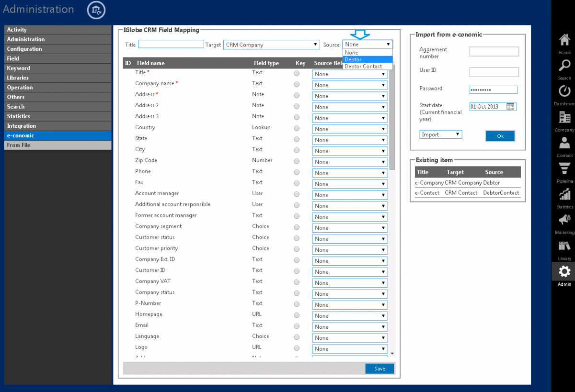The image size is (575, 392).
Task: Click e-Contact existing item row
Action: [468, 192]
